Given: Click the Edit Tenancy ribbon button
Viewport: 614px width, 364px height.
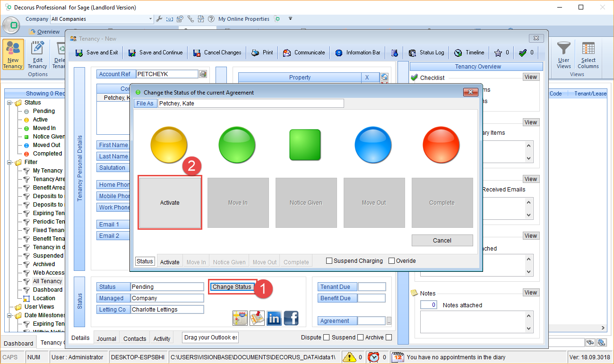Looking at the screenshot, I should (x=37, y=55).
